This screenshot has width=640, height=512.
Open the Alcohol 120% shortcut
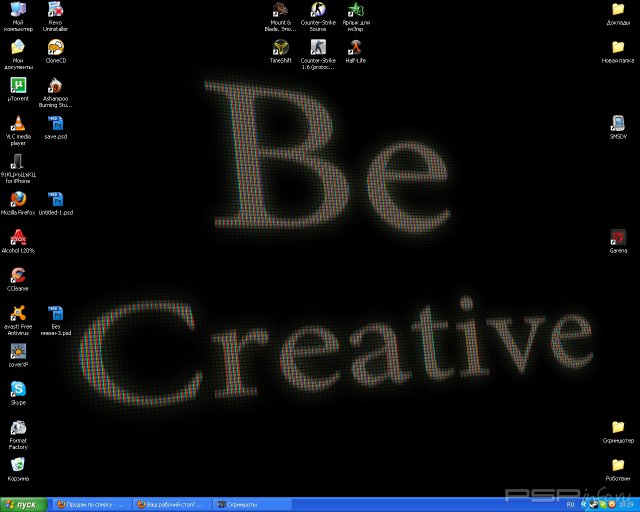(x=18, y=237)
